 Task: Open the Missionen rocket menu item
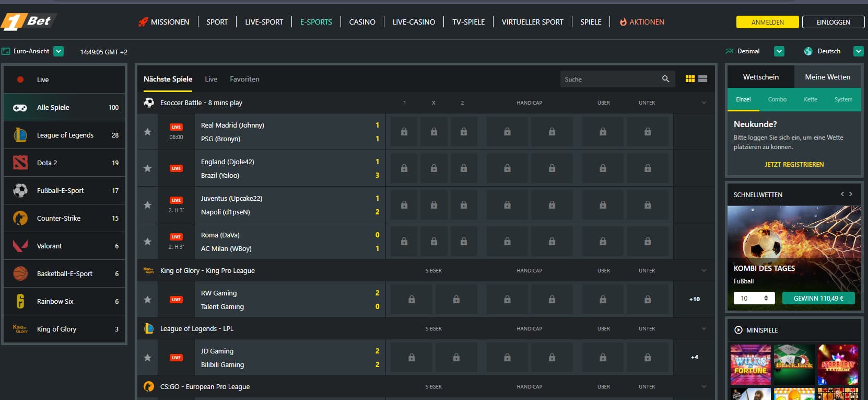163,22
